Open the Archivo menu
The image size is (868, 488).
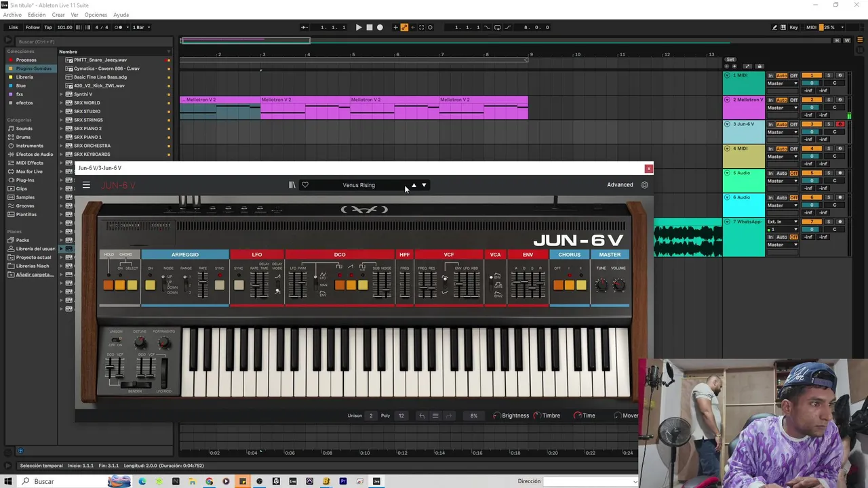click(x=12, y=15)
